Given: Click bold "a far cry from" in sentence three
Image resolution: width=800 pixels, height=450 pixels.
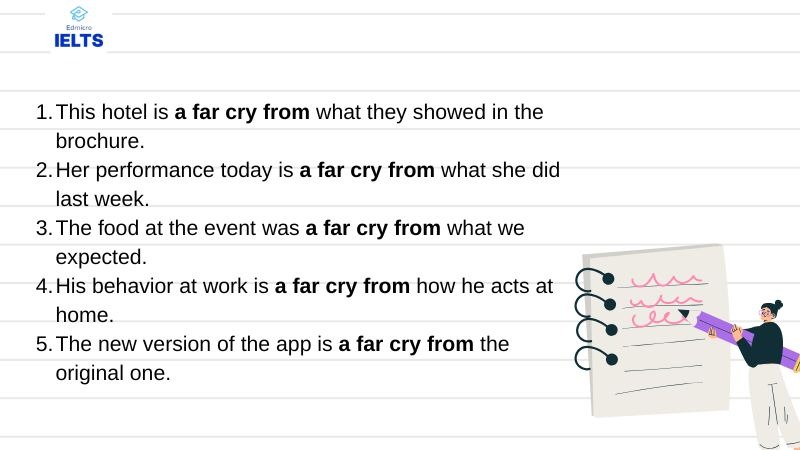Looking at the screenshot, I should pos(373,228).
